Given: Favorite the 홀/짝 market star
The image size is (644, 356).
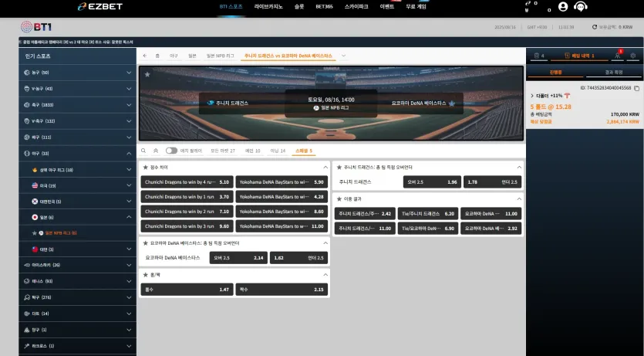Looking at the screenshot, I should pos(146,275).
